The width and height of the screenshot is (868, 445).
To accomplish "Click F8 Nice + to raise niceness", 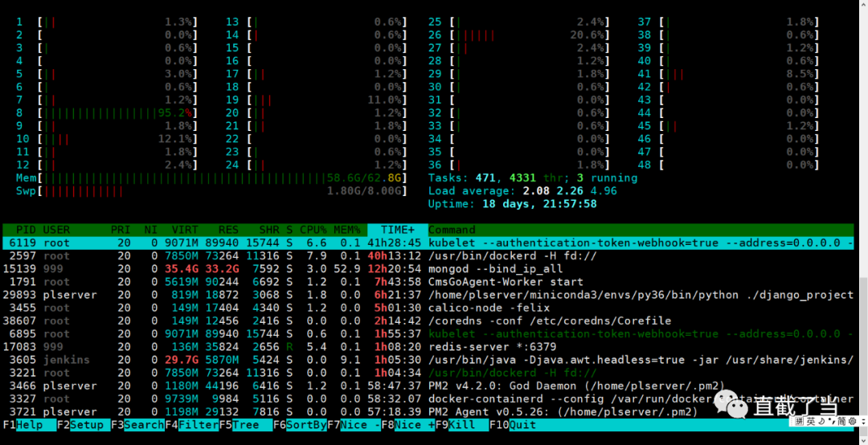I will pos(408,425).
